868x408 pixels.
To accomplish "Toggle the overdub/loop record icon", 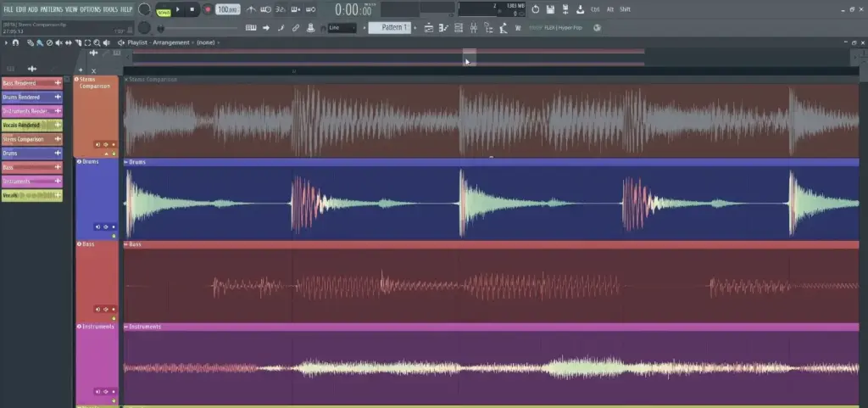I will [x=296, y=9].
